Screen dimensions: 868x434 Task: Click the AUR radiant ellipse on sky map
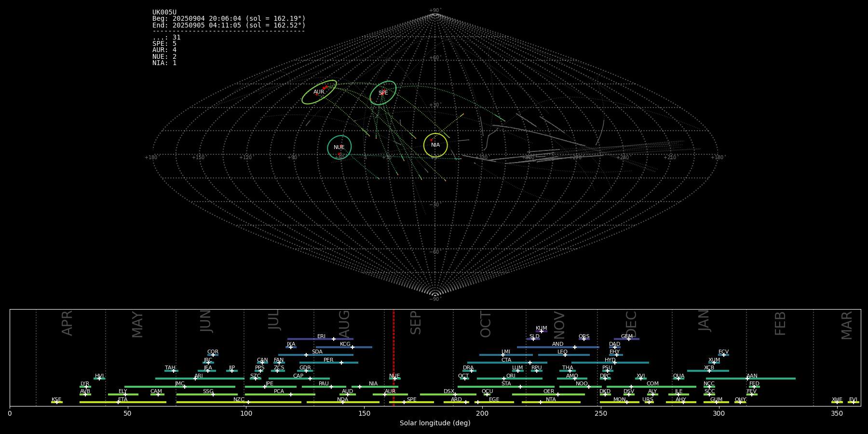click(319, 92)
